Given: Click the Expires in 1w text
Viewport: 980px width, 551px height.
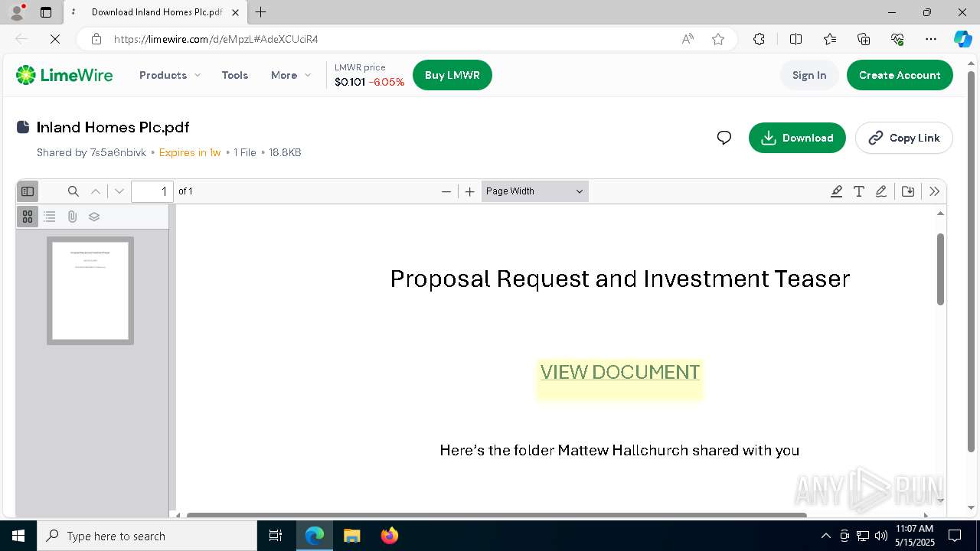Looking at the screenshot, I should click(x=190, y=152).
